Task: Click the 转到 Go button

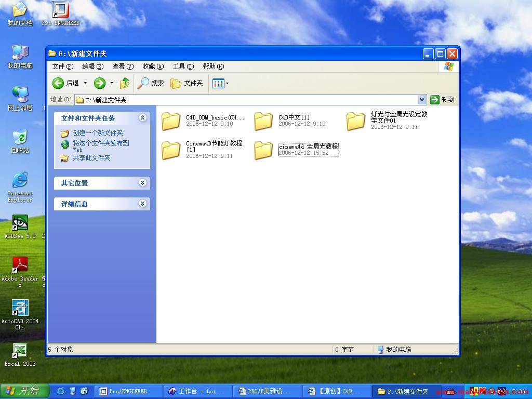Action: pos(442,99)
